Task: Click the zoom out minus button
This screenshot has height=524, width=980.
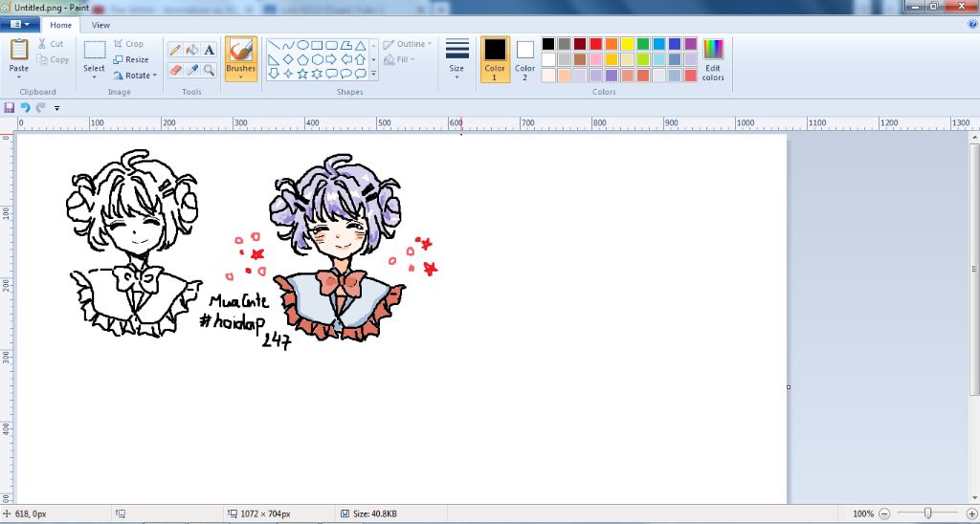Action: [885, 514]
